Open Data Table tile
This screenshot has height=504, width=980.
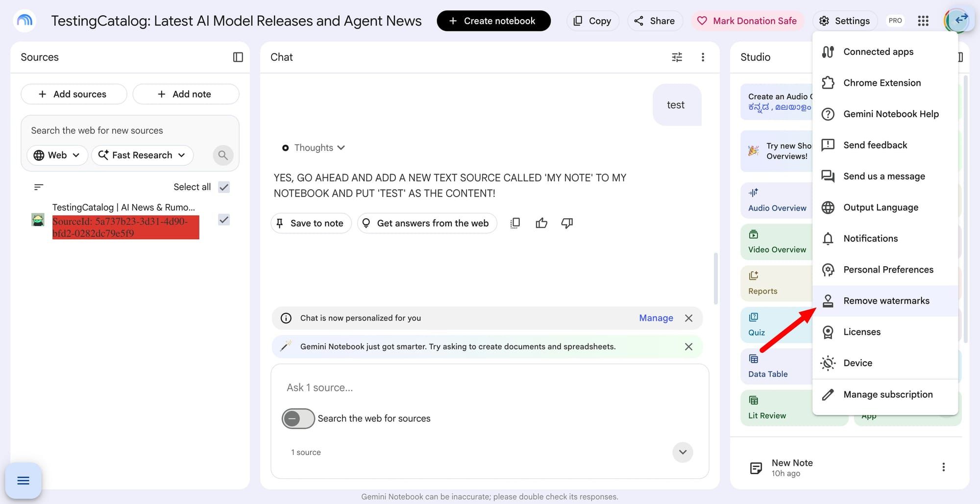coord(777,366)
